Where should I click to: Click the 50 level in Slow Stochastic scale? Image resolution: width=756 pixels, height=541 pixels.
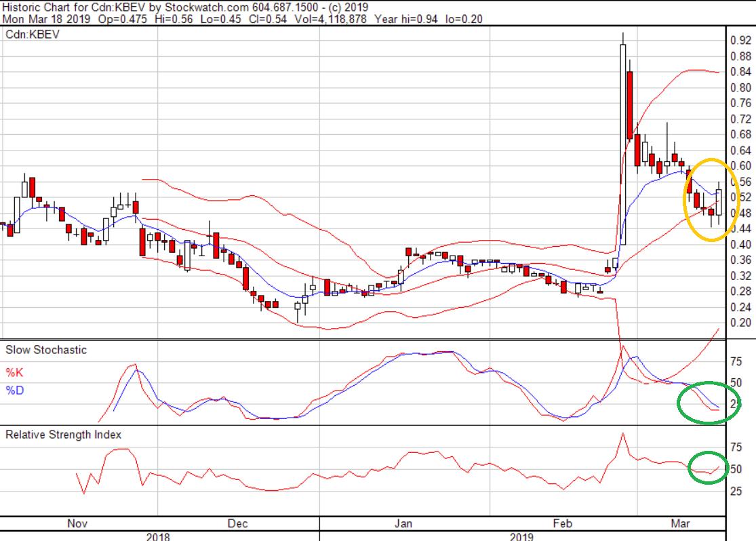[736, 383]
